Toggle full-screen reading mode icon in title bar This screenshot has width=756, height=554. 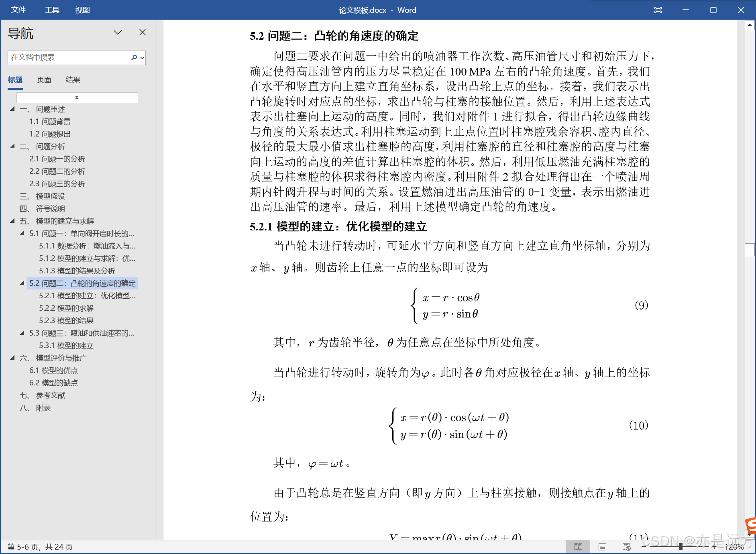(658, 10)
